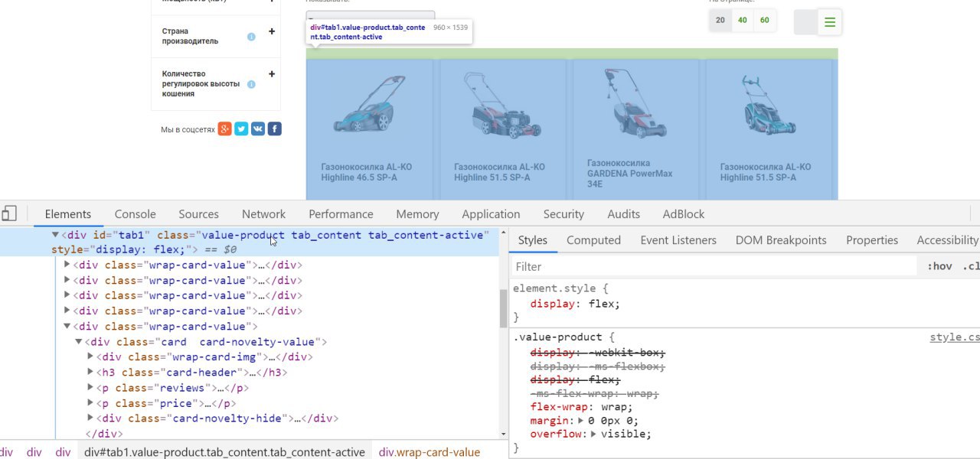Open the Security tab

(x=563, y=214)
